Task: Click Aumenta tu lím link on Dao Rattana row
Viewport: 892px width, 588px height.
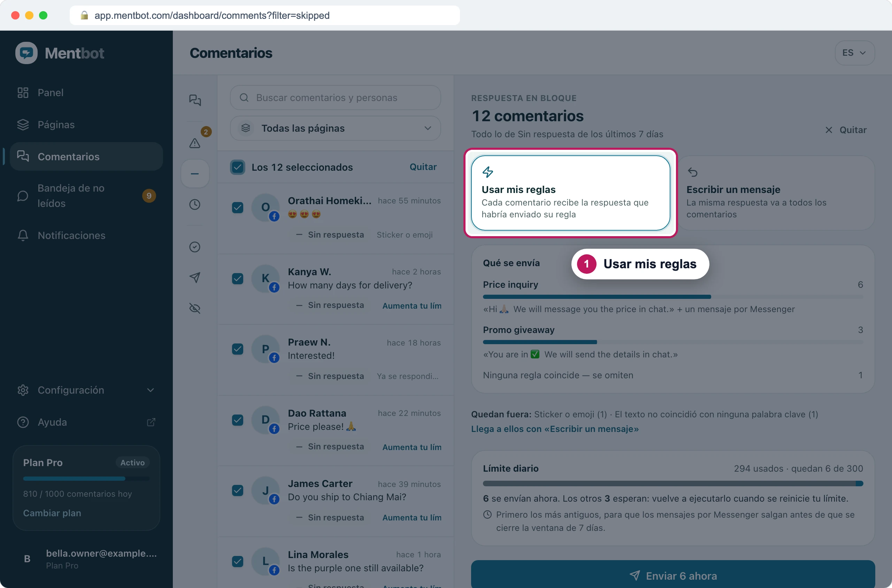Action: [412, 447]
